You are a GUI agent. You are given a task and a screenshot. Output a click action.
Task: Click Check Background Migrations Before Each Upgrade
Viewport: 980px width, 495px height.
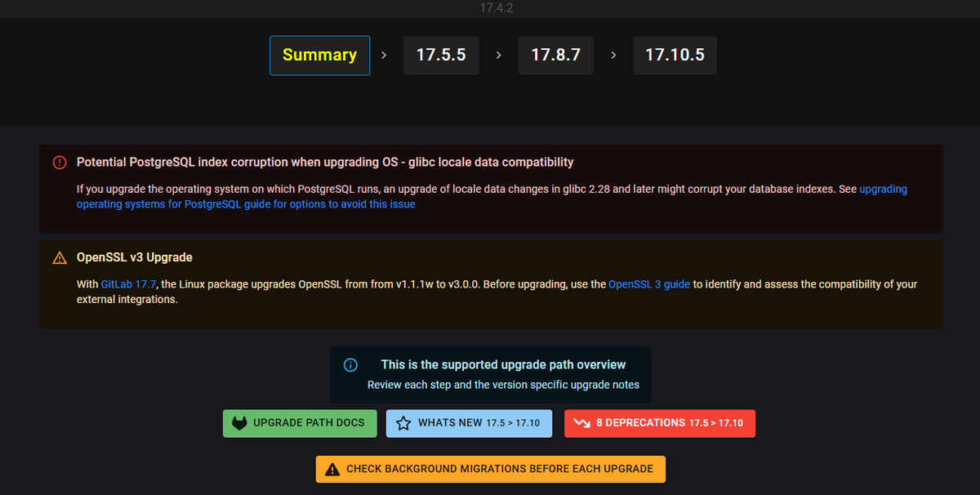pos(491,469)
